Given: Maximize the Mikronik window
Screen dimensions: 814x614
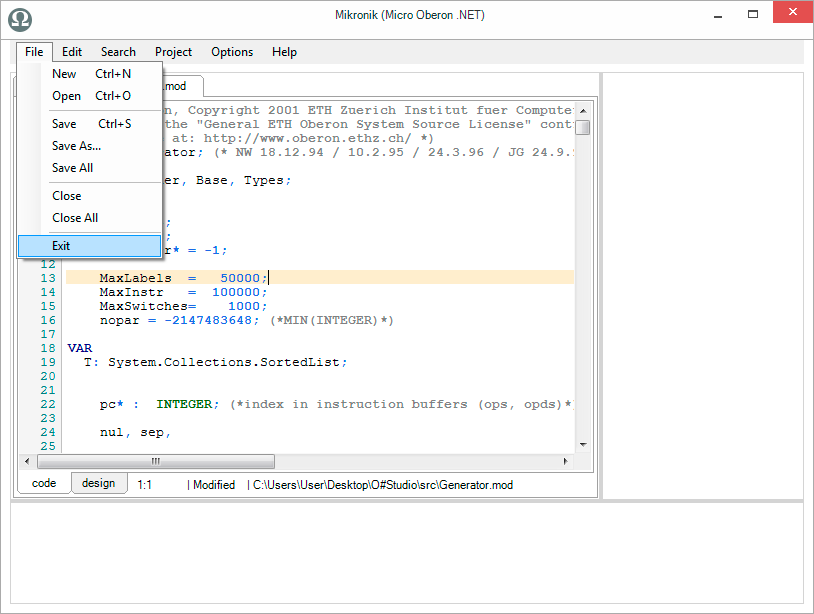Looking at the screenshot, I should [x=753, y=14].
